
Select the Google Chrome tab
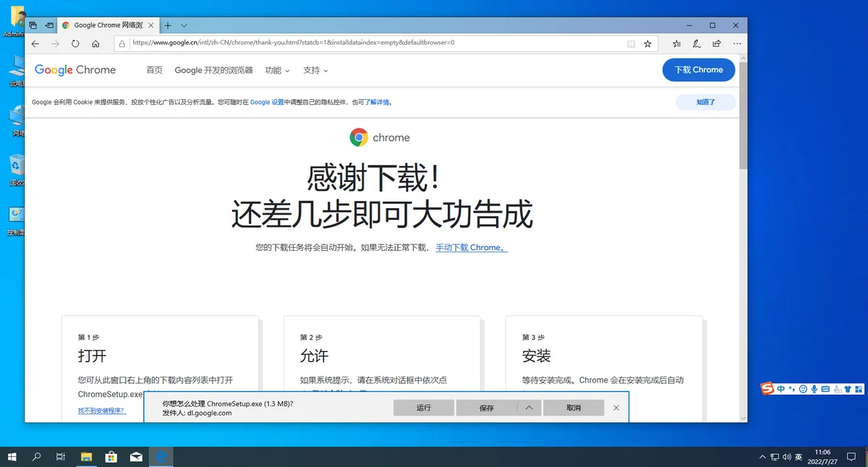107,25
